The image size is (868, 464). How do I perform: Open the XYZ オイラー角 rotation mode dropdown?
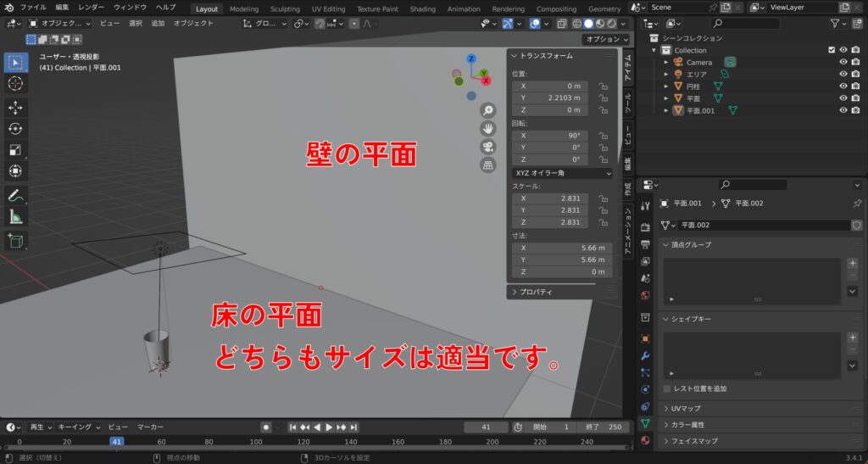click(x=561, y=173)
